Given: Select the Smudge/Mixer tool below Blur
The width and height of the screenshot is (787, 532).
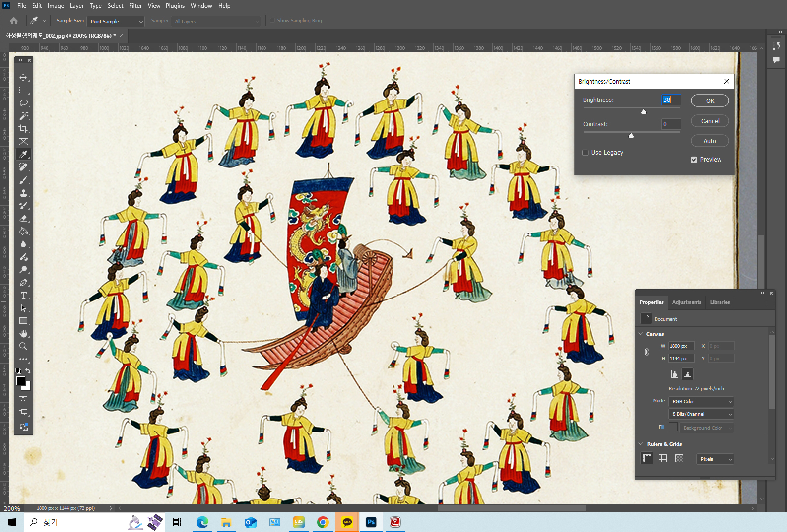Looking at the screenshot, I should 23,257.
